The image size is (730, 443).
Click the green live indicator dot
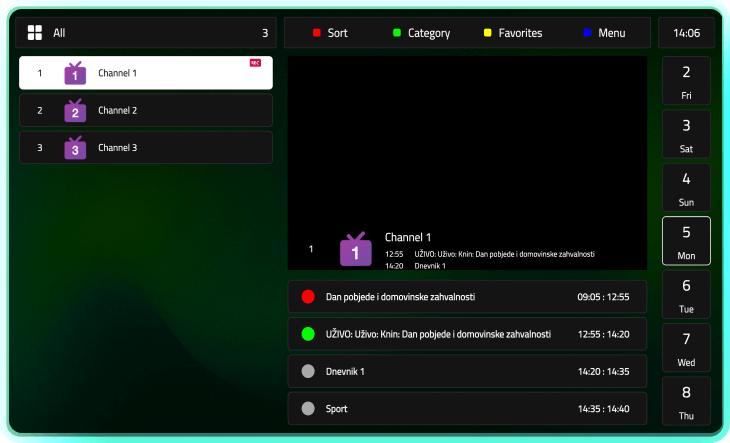(x=308, y=334)
